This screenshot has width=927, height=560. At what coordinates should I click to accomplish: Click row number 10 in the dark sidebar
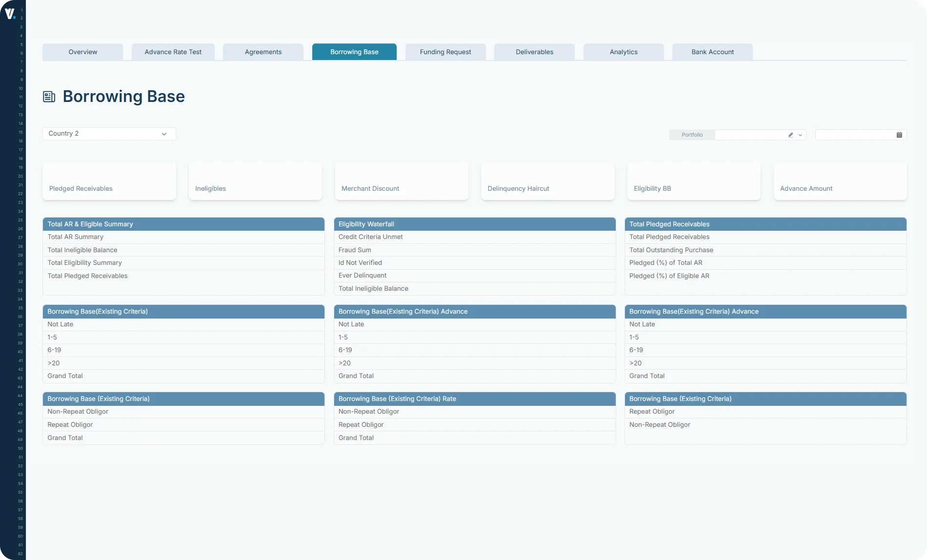[20, 88]
